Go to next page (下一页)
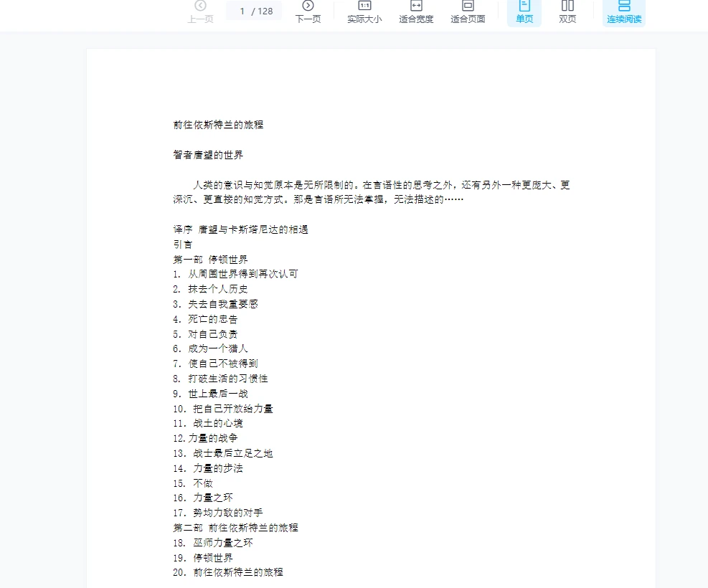 tap(308, 12)
